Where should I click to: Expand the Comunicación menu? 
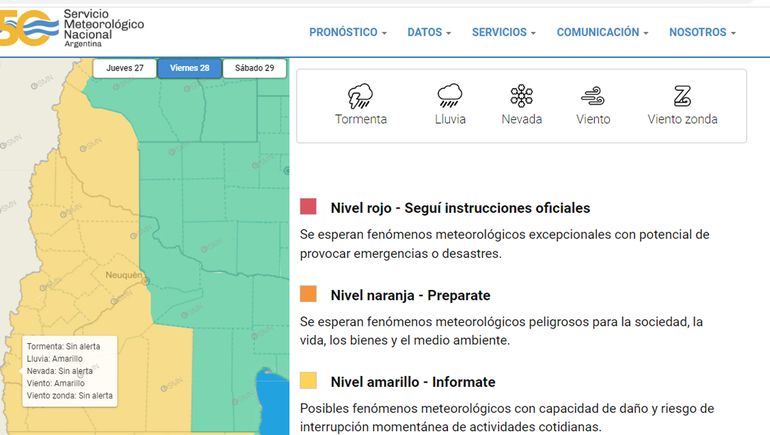coord(602,33)
